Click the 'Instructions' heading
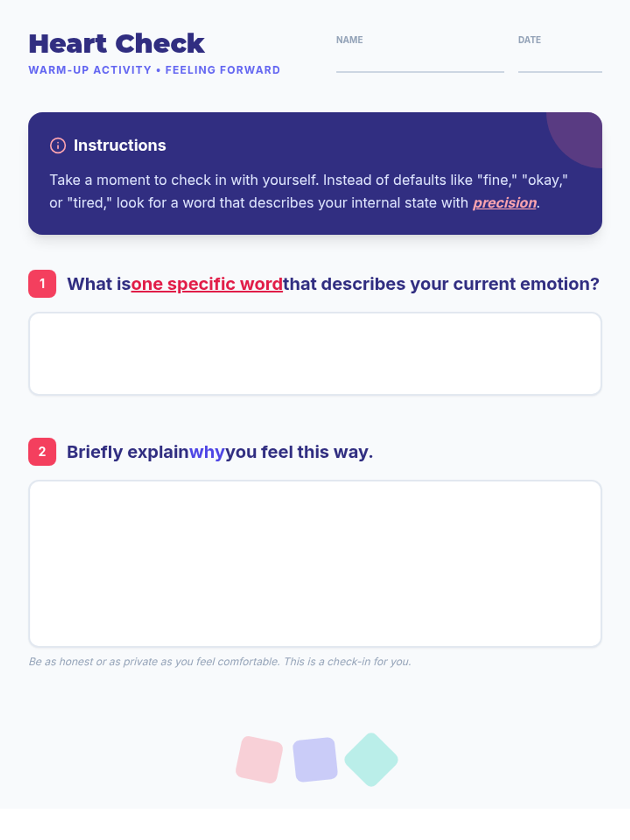630x840 pixels. (x=120, y=145)
